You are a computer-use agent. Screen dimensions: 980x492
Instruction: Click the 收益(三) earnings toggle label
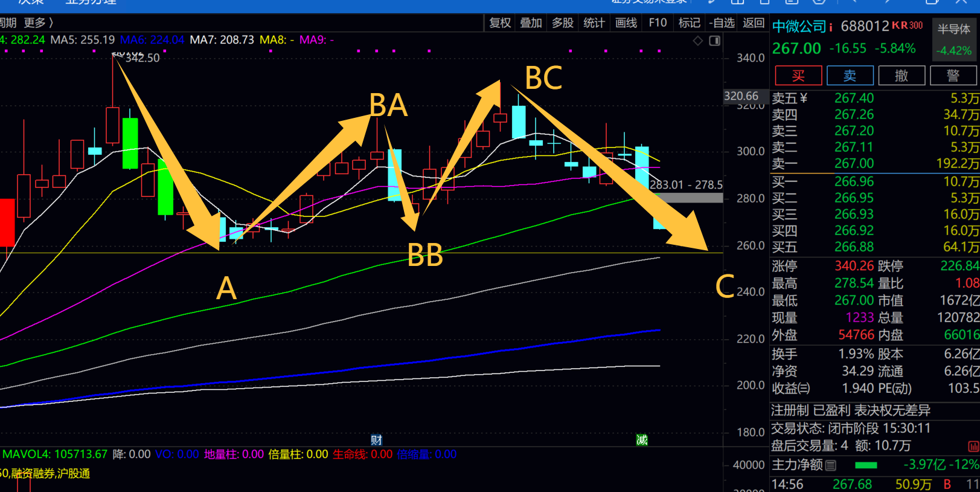point(790,389)
